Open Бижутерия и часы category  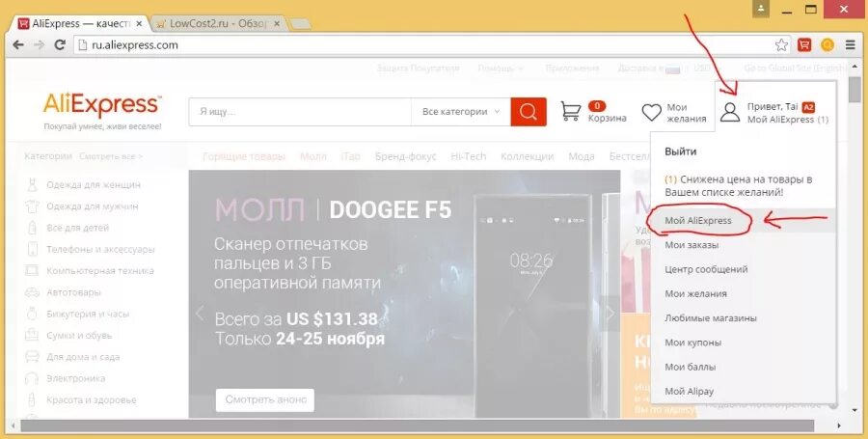88,314
